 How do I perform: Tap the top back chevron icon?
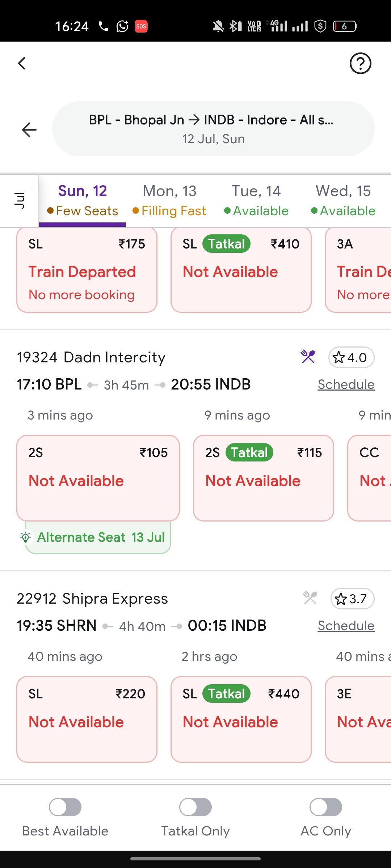[22, 63]
